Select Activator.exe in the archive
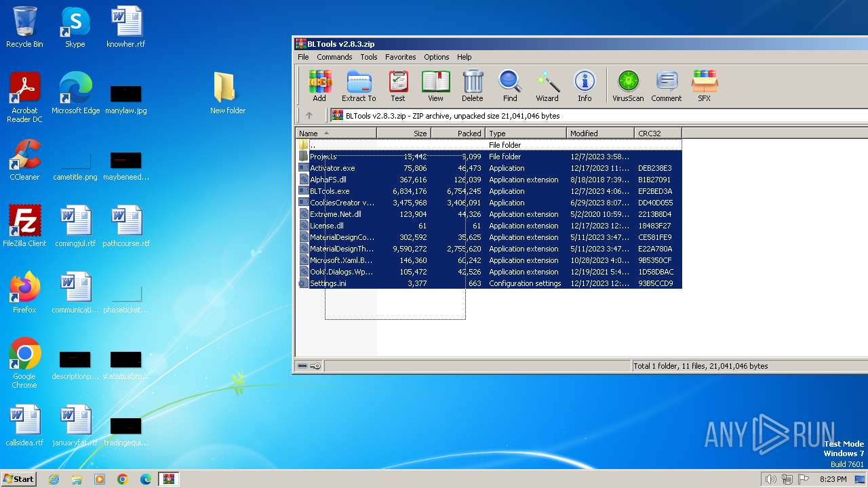Viewport: 868px width, 488px height. [x=489, y=168]
